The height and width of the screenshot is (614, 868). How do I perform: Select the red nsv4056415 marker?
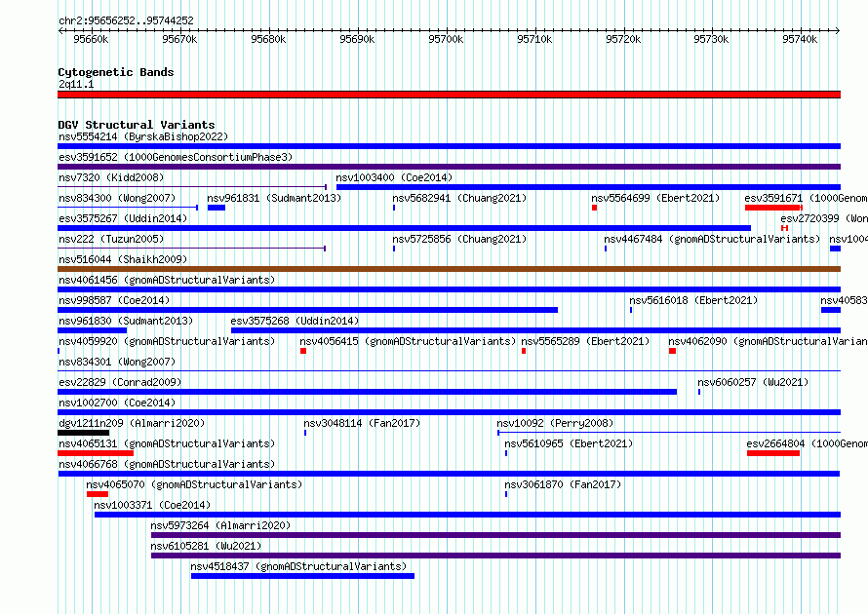[303, 351]
